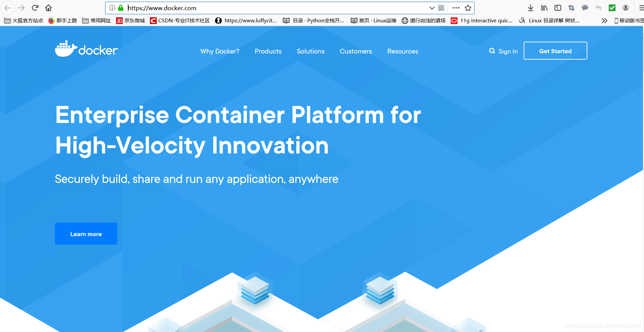
Task: Click the forward navigation arrow
Action: tap(21, 8)
